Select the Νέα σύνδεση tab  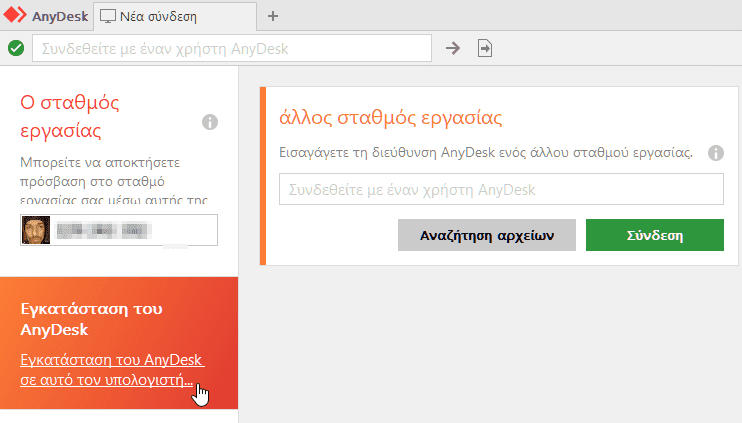coord(175,17)
